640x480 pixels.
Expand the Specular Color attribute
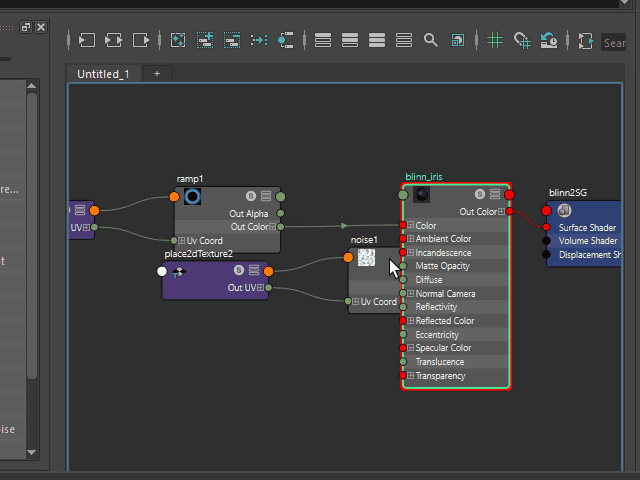point(410,348)
